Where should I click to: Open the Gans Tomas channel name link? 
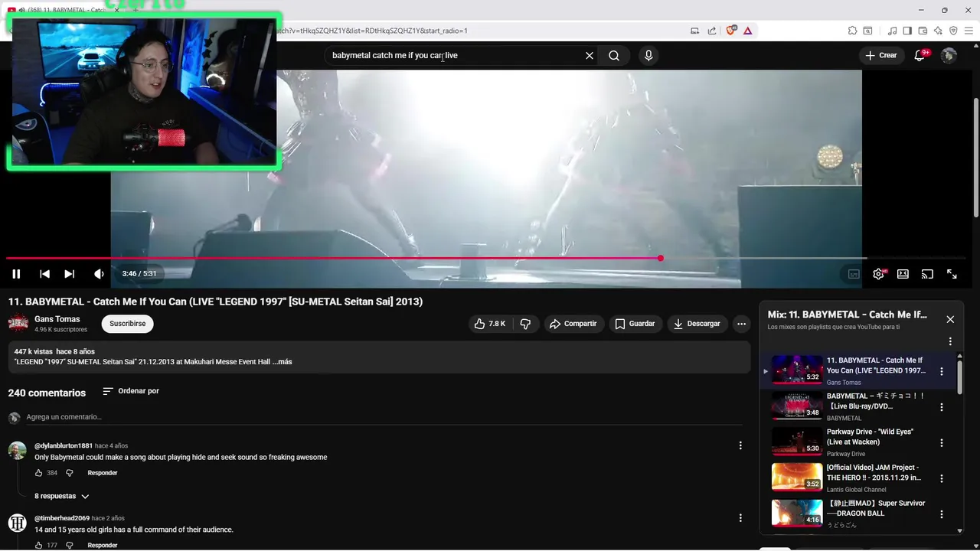pyautogui.click(x=57, y=319)
